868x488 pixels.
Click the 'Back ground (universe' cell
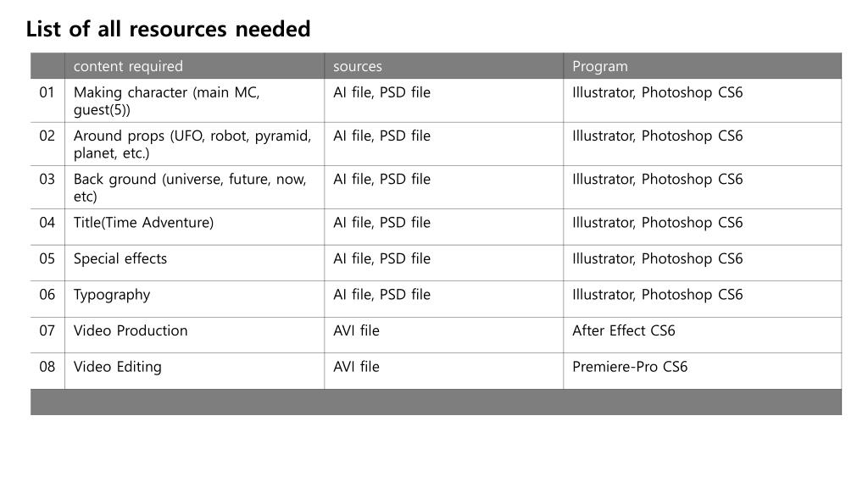(x=194, y=187)
